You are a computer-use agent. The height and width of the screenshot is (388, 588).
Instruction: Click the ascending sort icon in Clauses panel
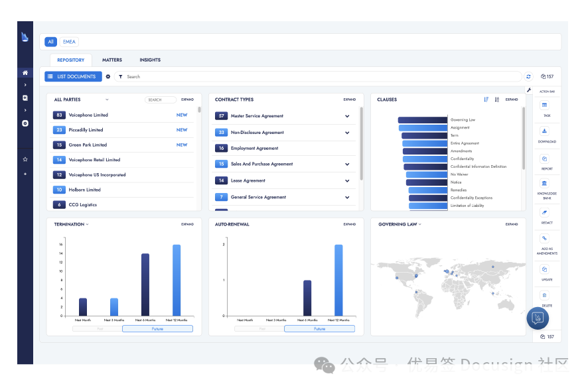tap(486, 99)
